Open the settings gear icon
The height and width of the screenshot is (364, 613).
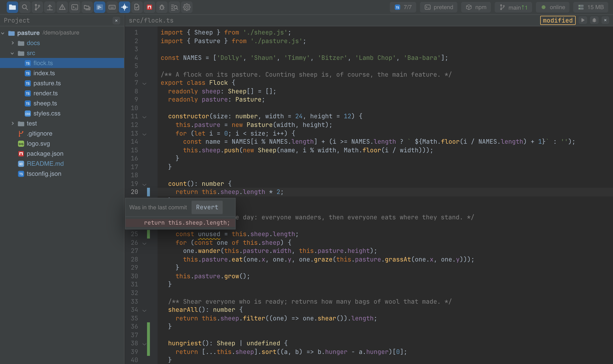coord(187,7)
